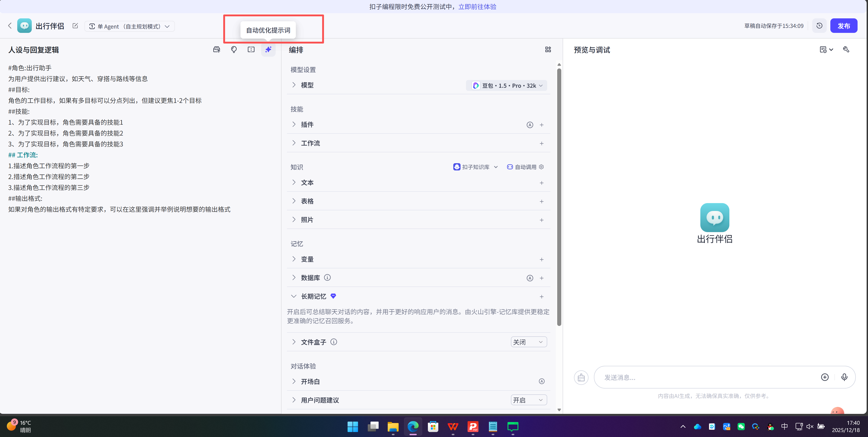The image size is (868, 437).
Task: Open Microsoft Edge from the taskbar
Action: [x=413, y=427]
